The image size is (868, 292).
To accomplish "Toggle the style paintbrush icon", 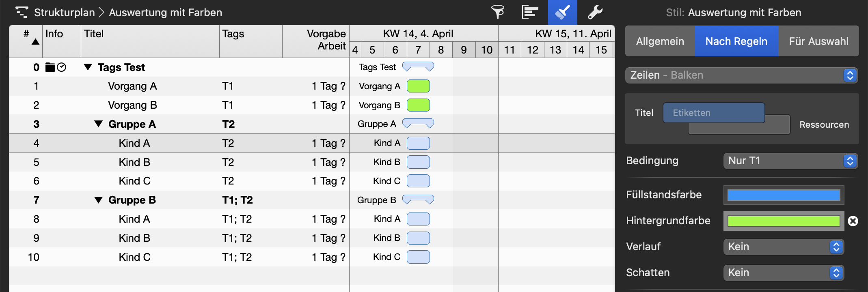I will pyautogui.click(x=562, y=12).
